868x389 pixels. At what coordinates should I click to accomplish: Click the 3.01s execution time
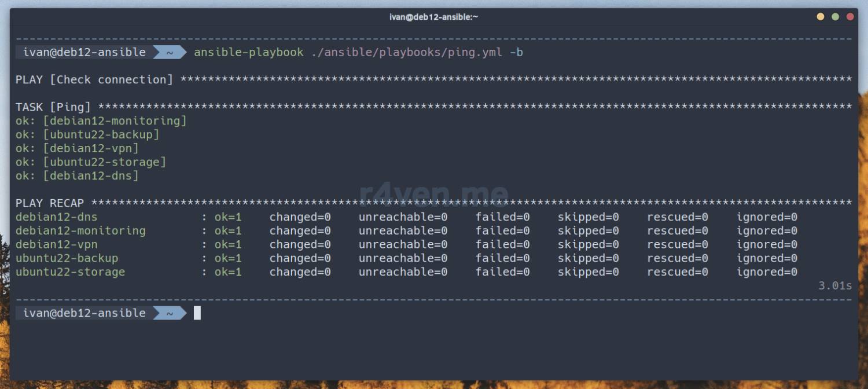point(835,286)
